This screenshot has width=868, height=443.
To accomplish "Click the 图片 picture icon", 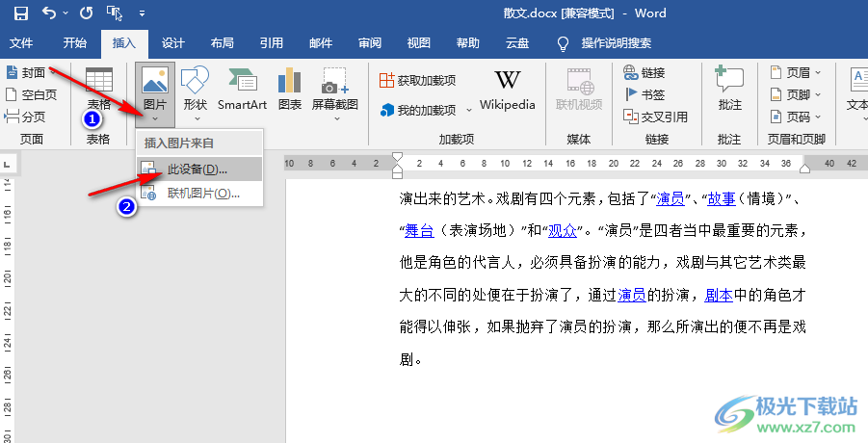I will [155, 80].
